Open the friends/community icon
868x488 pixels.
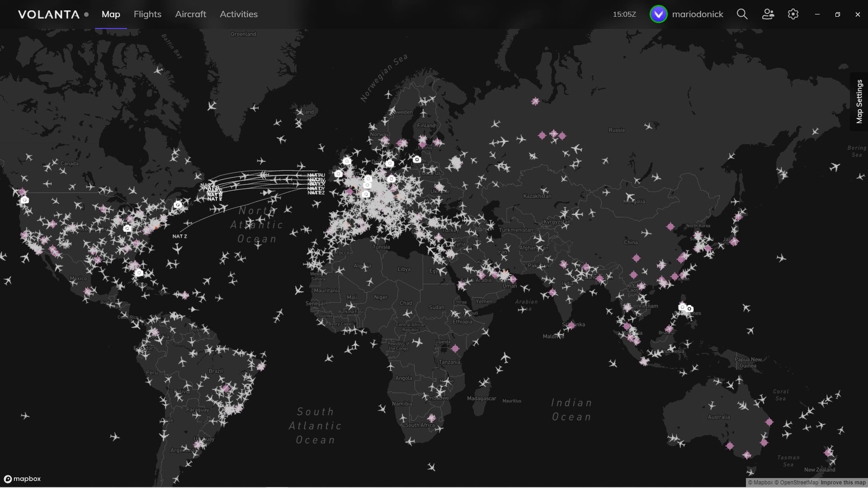click(x=767, y=14)
